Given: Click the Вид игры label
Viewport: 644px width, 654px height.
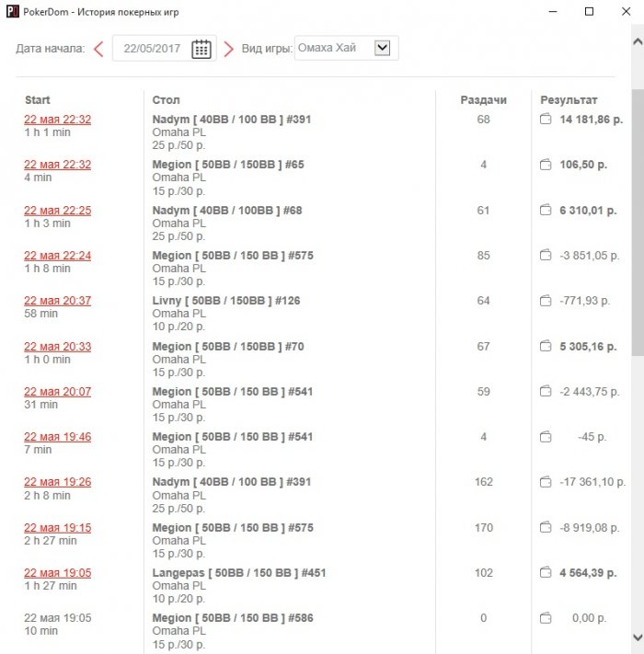Looking at the screenshot, I should coord(267,49).
